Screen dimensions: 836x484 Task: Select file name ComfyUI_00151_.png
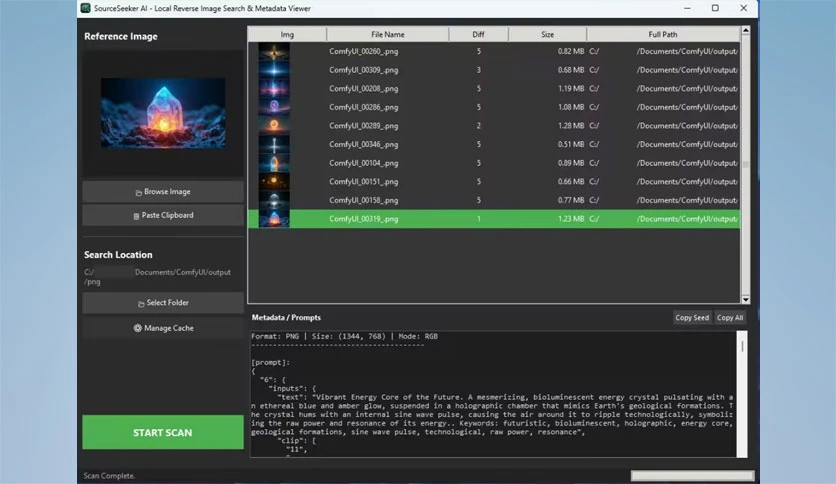(364, 182)
